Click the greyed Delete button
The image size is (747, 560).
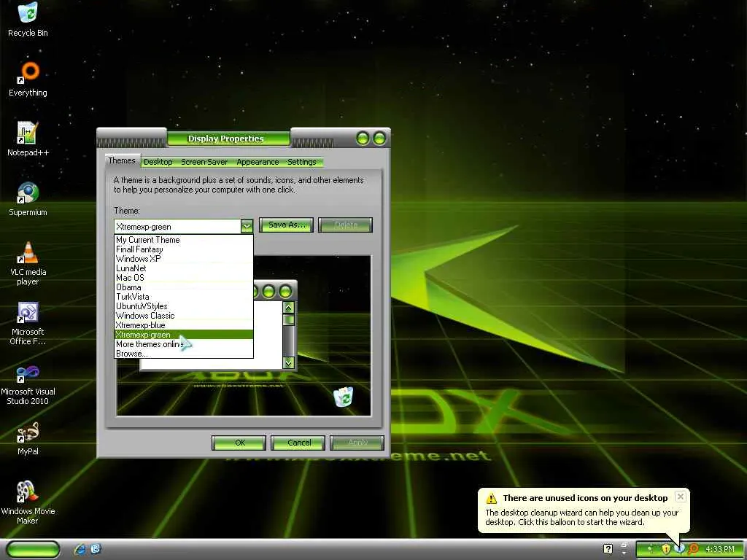(345, 225)
